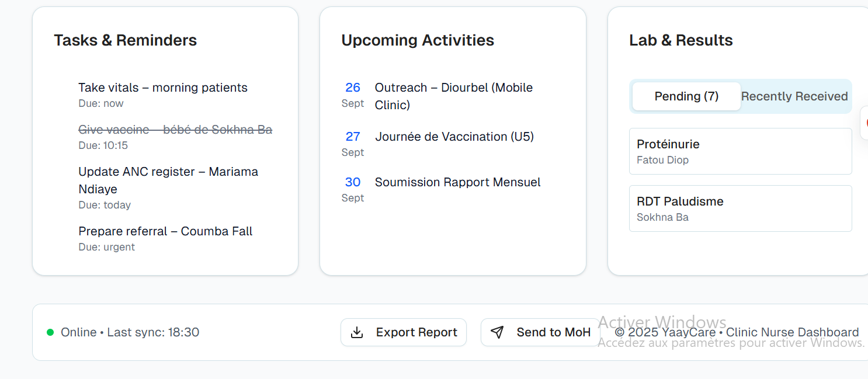This screenshot has width=868, height=379.
Task: Select the Soumission Rapport Mensuel activity
Action: click(x=457, y=182)
